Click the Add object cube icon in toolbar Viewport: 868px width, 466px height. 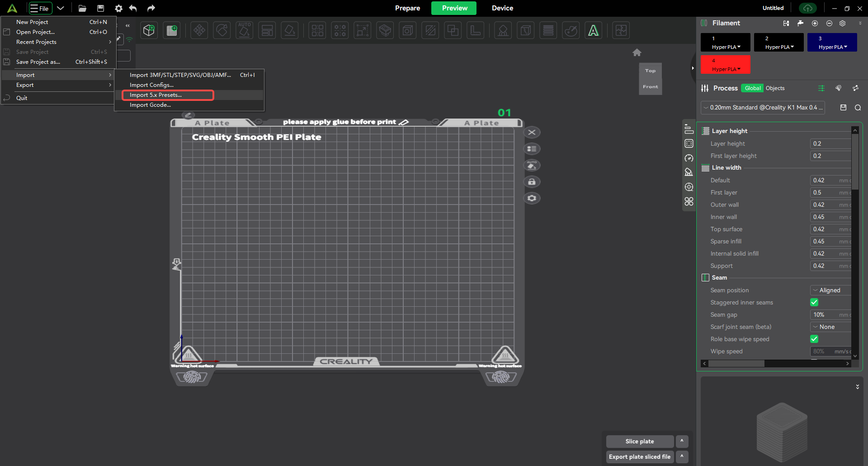pyautogui.click(x=149, y=30)
